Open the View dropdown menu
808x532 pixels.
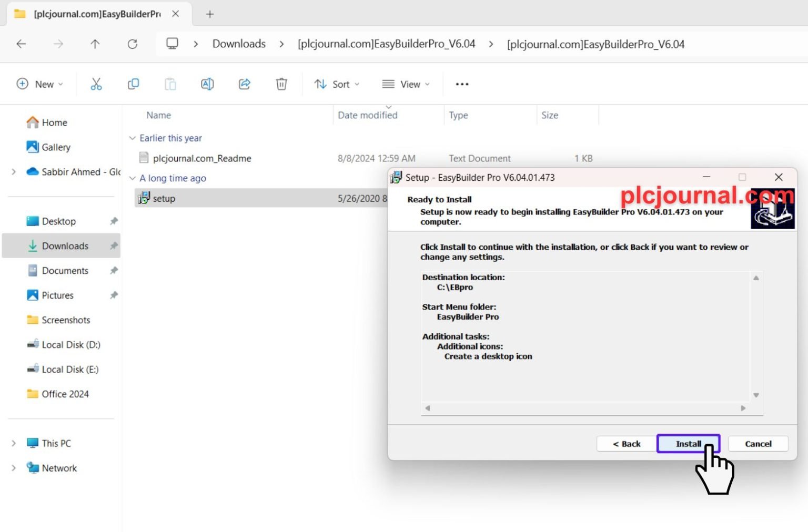(x=406, y=84)
